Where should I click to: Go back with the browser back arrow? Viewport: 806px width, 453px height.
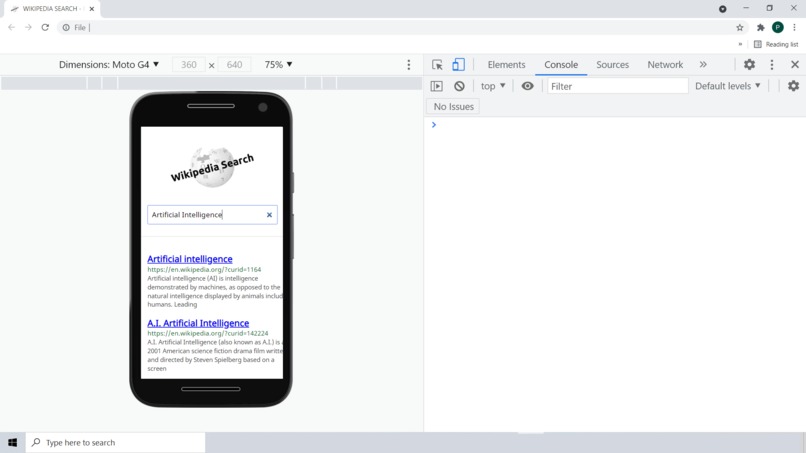[x=11, y=27]
